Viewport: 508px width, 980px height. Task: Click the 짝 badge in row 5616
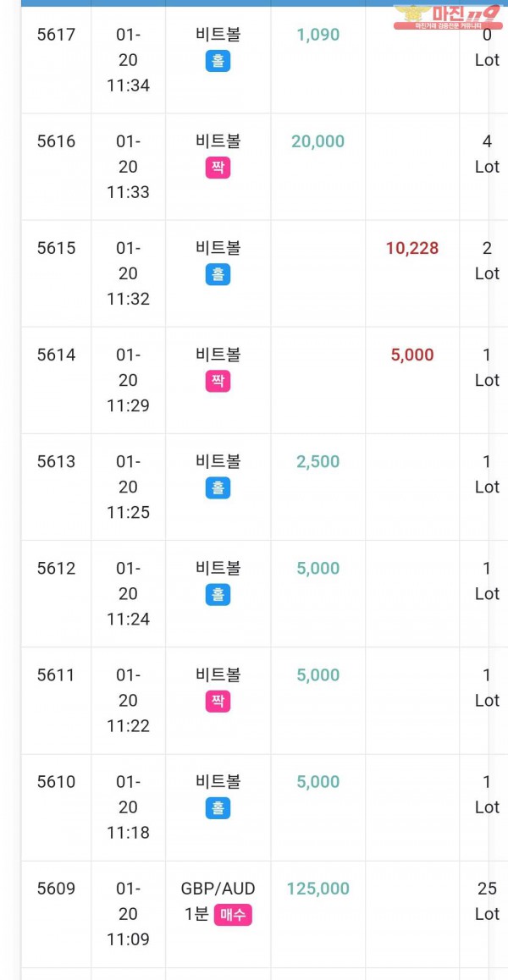pyautogui.click(x=218, y=168)
